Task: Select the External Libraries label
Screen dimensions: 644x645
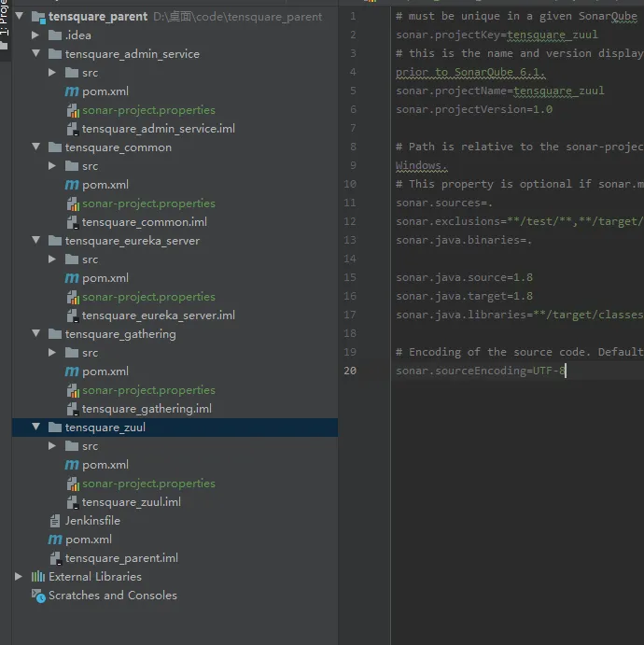Action: click(95, 577)
